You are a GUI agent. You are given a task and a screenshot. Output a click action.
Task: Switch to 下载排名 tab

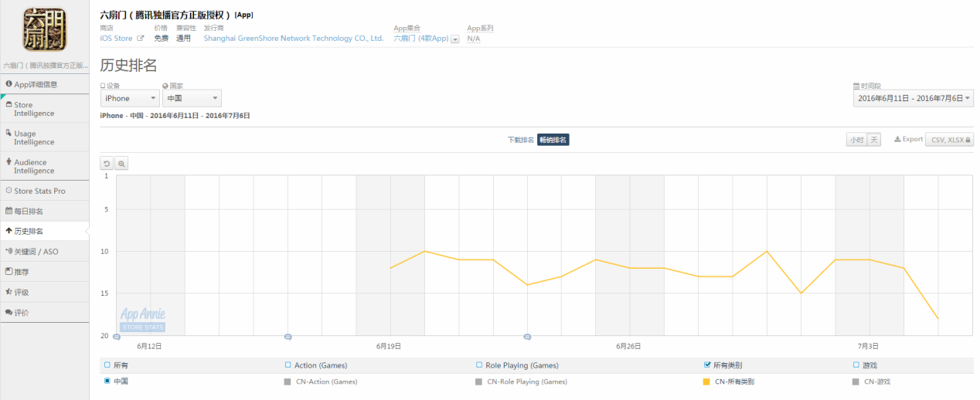pyautogui.click(x=520, y=140)
